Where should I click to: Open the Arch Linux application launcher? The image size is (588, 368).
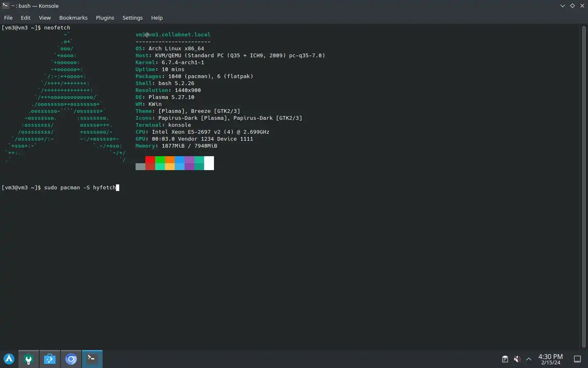9,359
